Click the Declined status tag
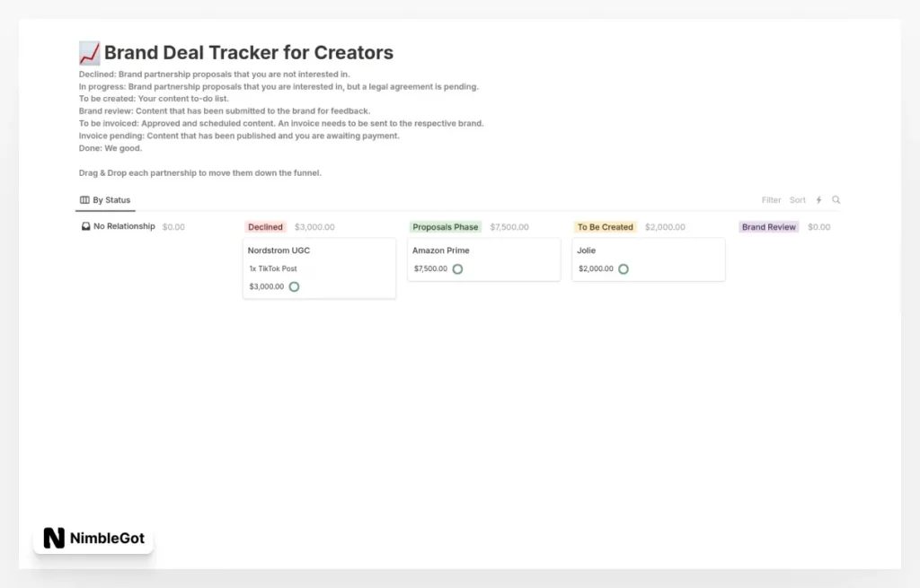The width and height of the screenshot is (920, 588). click(265, 227)
